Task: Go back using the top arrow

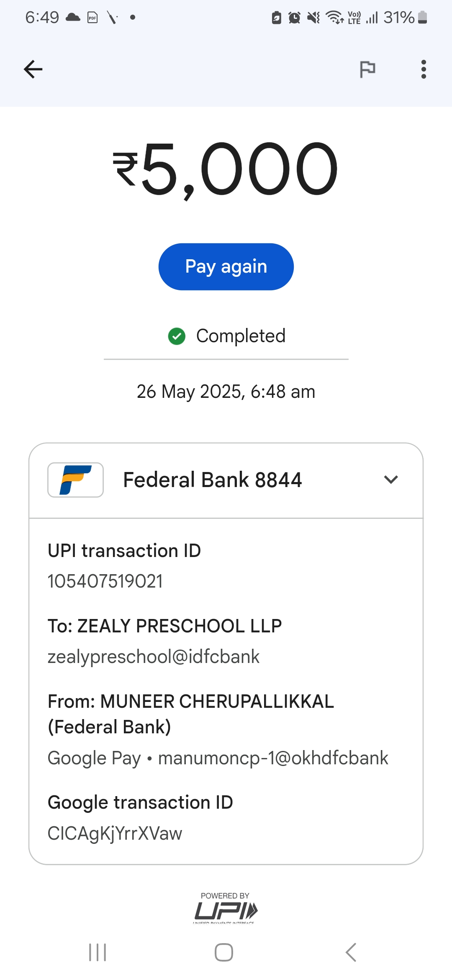Action: point(33,69)
